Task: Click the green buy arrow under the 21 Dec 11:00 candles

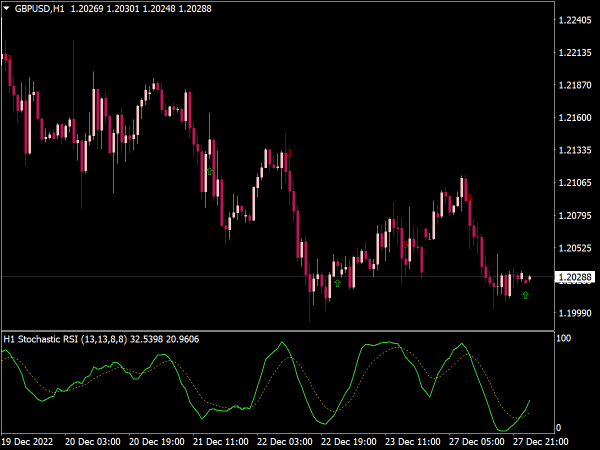Action: [x=209, y=171]
